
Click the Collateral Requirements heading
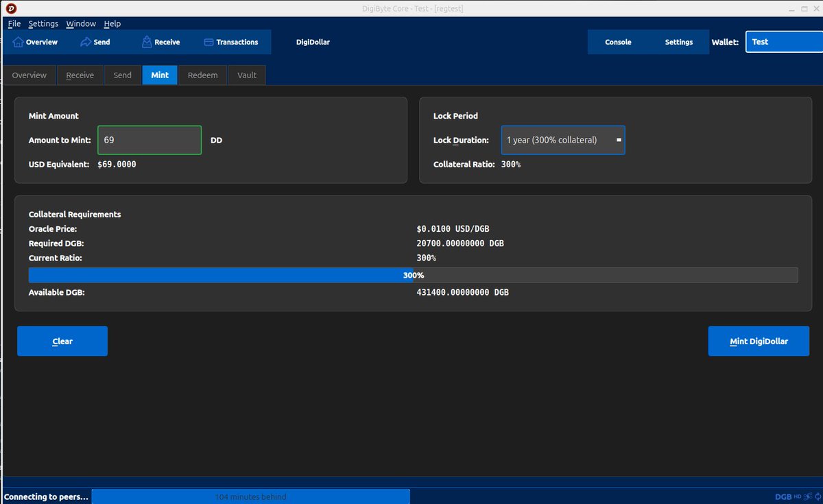click(75, 215)
